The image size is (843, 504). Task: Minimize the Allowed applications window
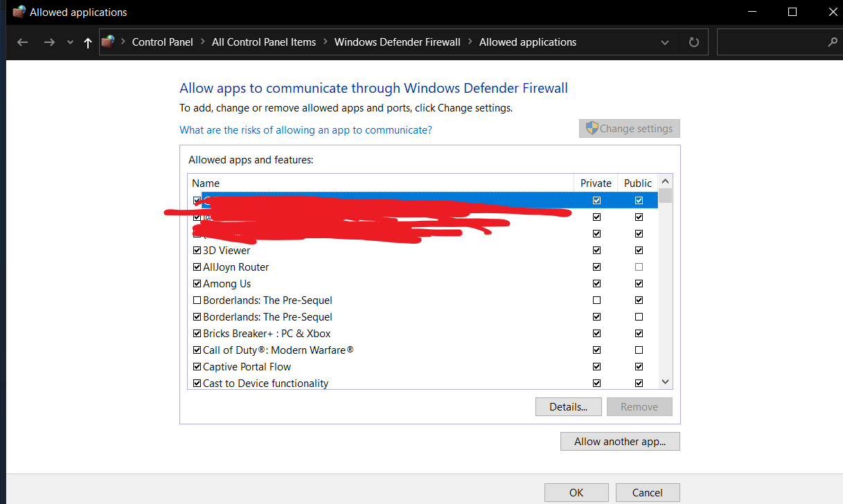click(x=753, y=12)
